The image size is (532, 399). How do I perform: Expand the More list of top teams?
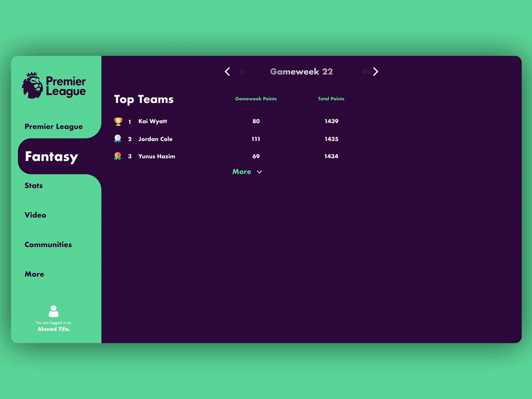tap(242, 172)
